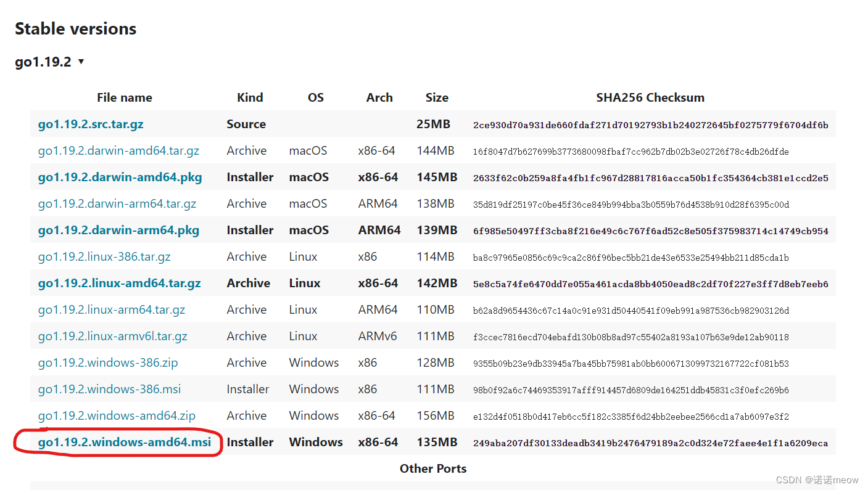Select checksum beginning with 2633f62c0b259

tap(651, 178)
